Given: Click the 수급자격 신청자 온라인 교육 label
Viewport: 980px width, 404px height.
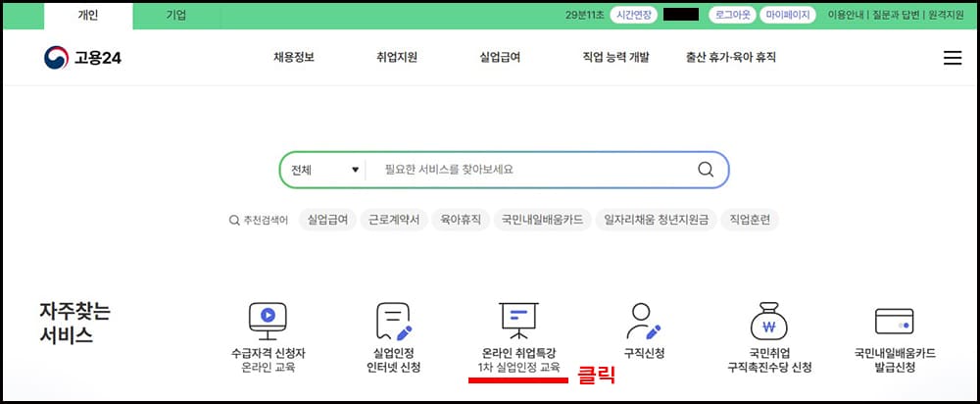Looking at the screenshot, I should click(x=268, y=360).
